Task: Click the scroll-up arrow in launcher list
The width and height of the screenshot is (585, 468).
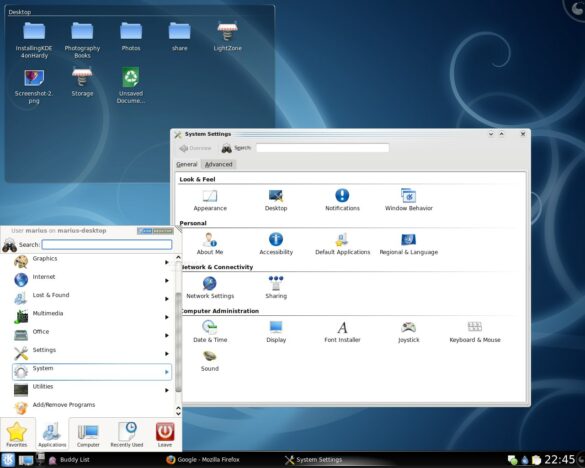Action: click(178, 258)
